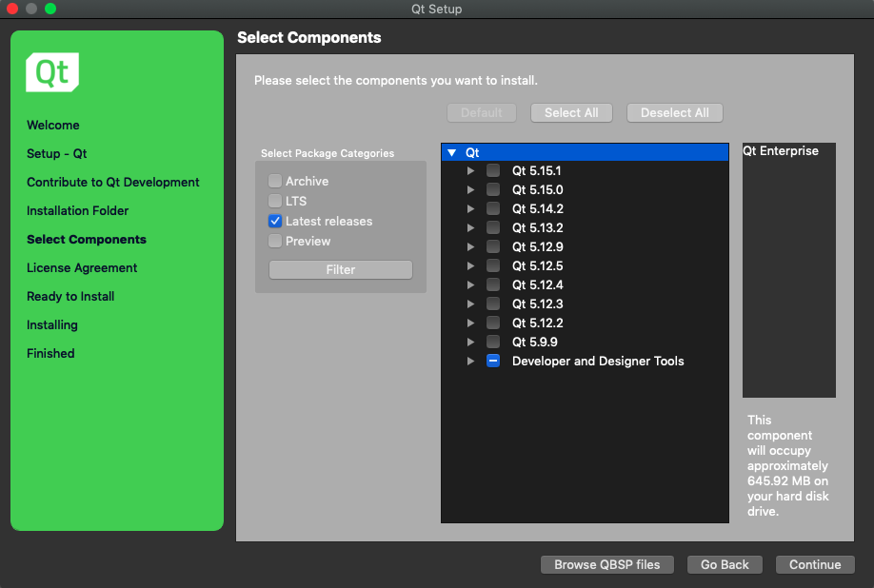Open Browse QBSP files
Viewport: 874px width, 588px height.
pos(606,564)
